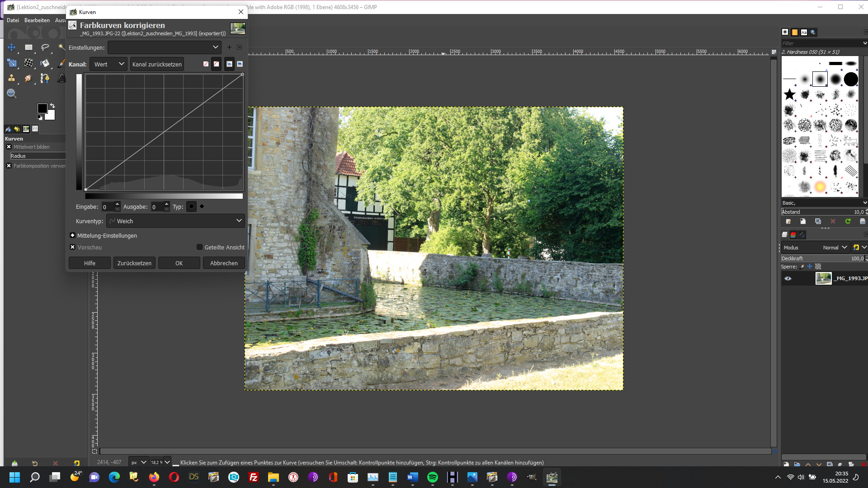
Task: Click the black foreground color swatch
Action: click(x=42, y=108)
